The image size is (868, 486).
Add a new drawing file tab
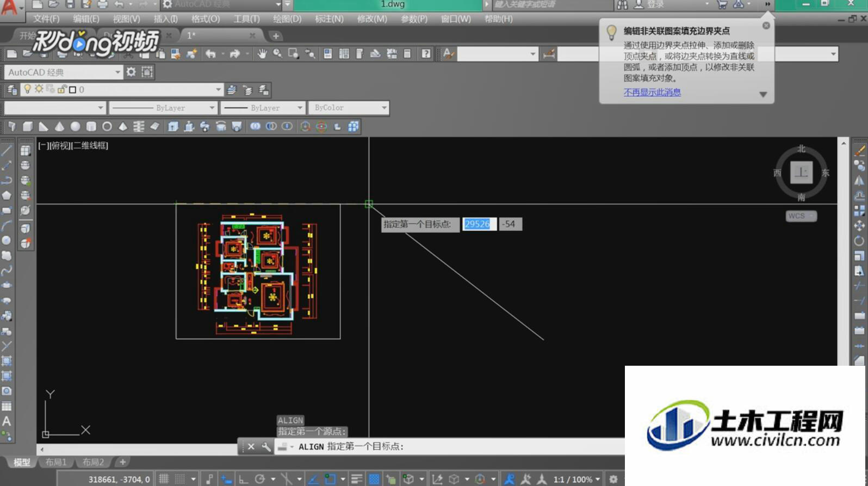pyautogui.click(x=276, y=36)
